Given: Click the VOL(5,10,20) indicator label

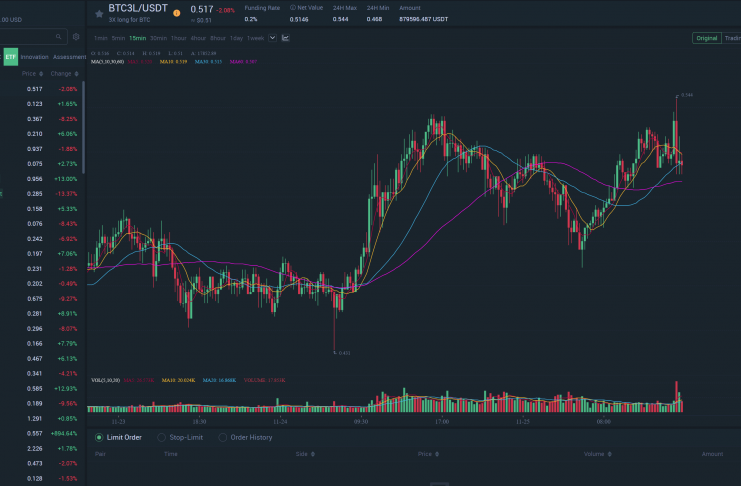Looking at the screenshot, I should click(x=105, y=380).
